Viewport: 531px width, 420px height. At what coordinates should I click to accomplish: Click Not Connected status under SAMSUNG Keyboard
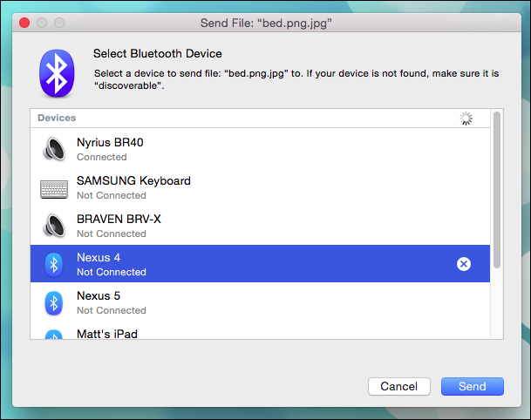point(112,195)
